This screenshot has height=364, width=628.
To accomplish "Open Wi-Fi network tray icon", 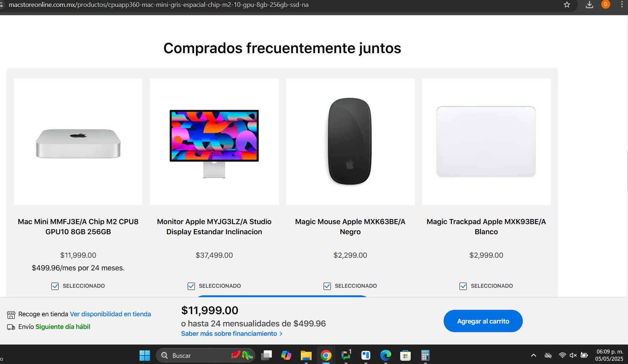I will tap(562, 355).
